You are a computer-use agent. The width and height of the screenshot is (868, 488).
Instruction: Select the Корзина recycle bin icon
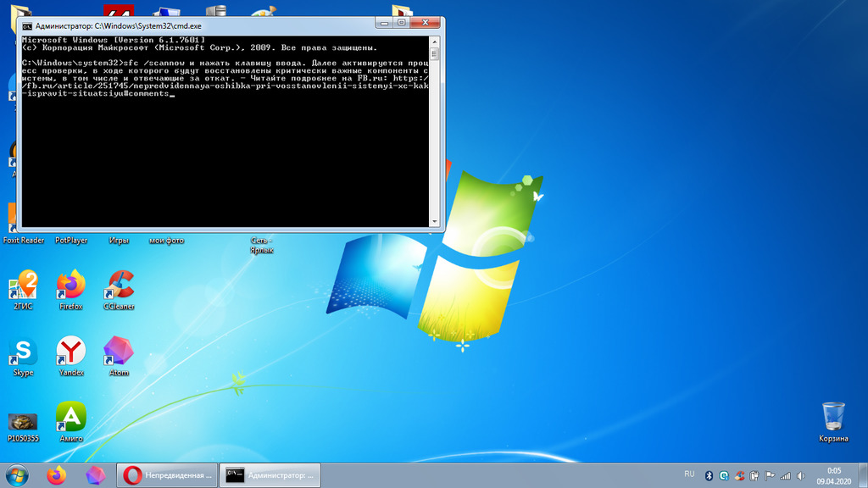click(833, 422)
